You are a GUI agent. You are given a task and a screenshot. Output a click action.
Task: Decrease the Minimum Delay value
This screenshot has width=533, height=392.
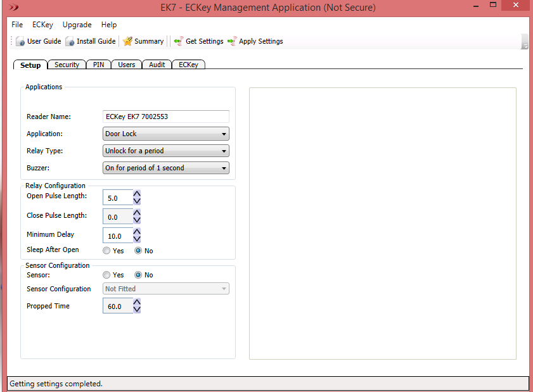coord(137,239)
